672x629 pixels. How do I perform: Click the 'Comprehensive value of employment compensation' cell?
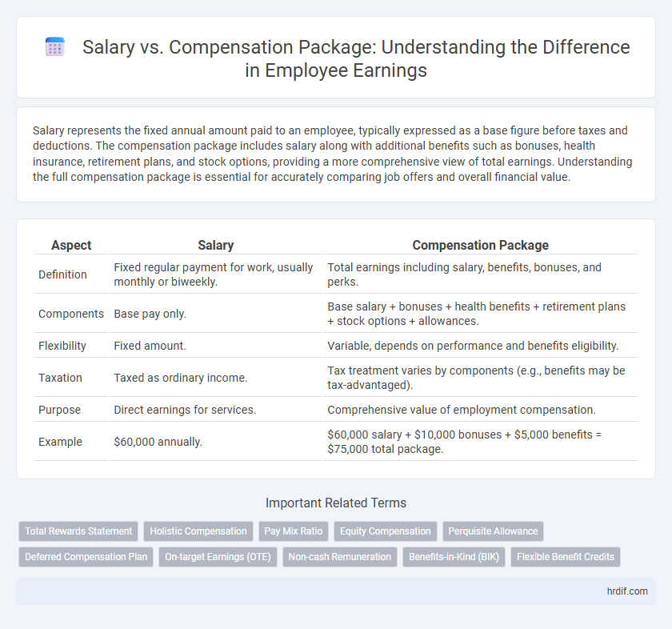click(481, 410)
